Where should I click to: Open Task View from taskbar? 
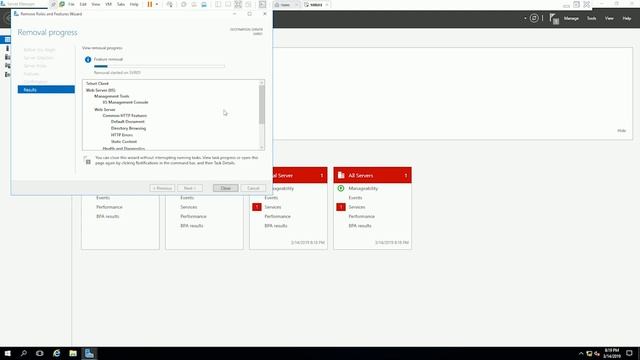[40, 353]
